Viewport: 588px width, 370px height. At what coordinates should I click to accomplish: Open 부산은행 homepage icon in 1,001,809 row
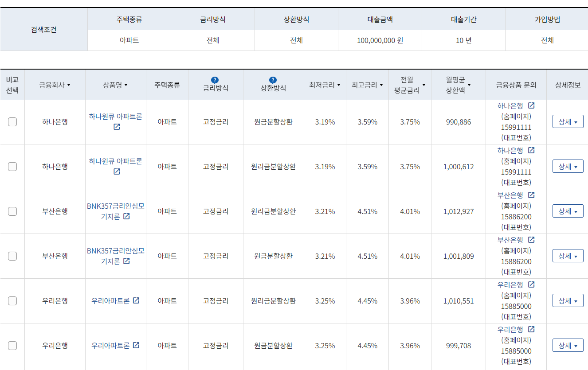point(531,240)
